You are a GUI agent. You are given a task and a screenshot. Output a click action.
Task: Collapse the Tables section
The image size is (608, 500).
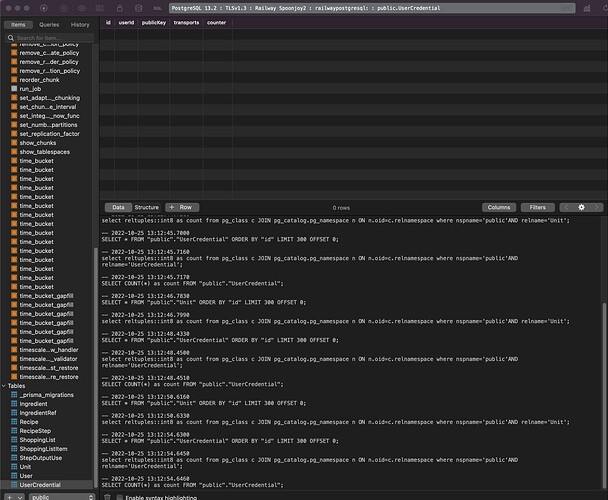pos(4,386)
